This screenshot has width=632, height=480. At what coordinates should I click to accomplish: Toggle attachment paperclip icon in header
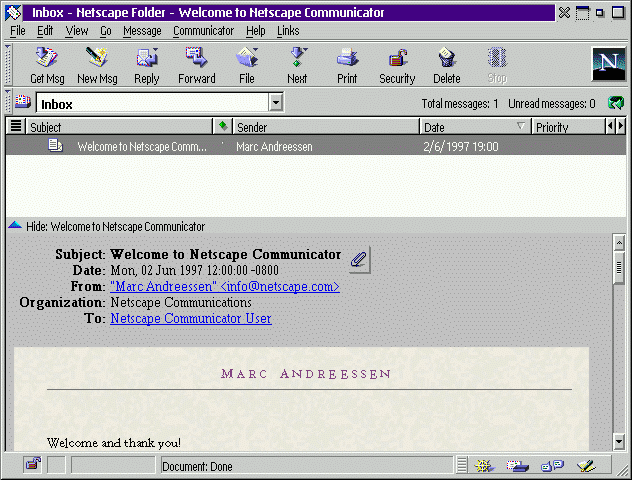pos(359,260)
